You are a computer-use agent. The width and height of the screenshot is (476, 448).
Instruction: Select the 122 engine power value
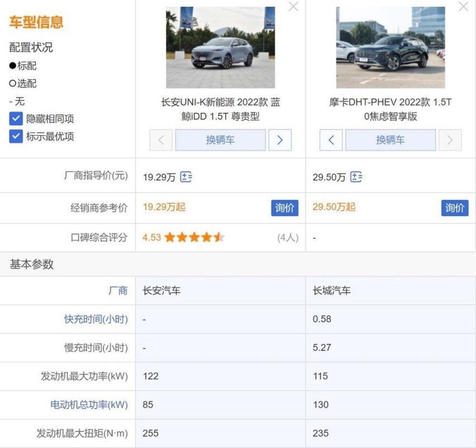[151, 376]
